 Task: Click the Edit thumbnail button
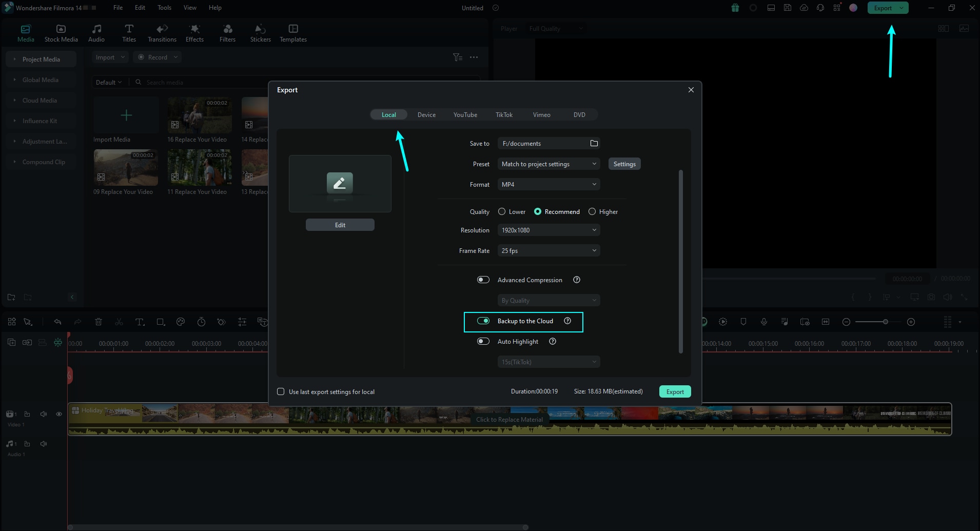(340, 225)
